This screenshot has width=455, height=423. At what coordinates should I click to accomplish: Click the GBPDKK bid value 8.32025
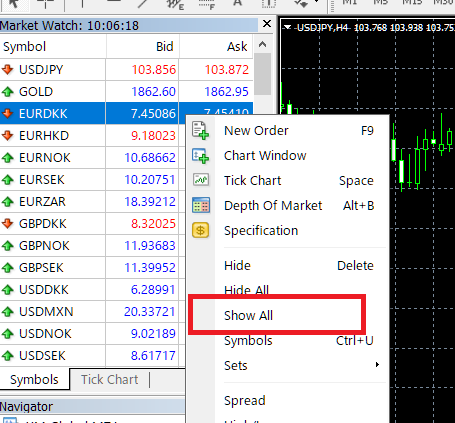(153, 224)
